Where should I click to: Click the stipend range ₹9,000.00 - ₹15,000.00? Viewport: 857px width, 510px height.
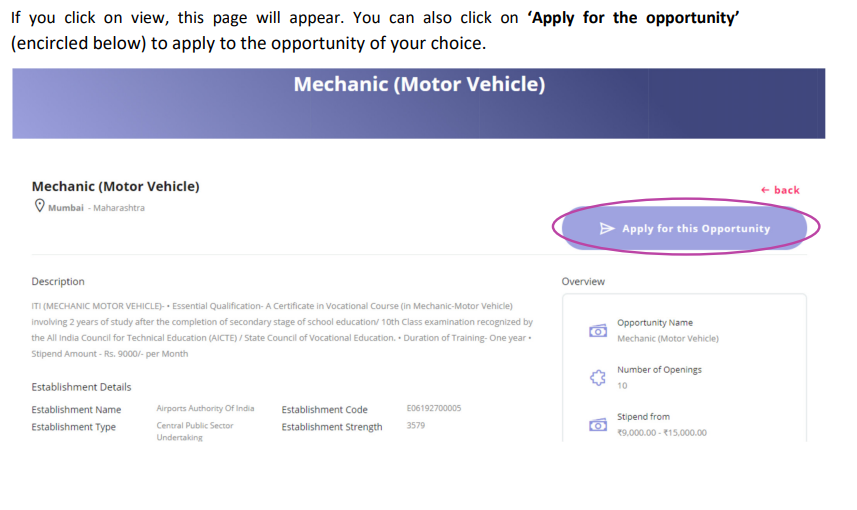(x=661, y=432)
